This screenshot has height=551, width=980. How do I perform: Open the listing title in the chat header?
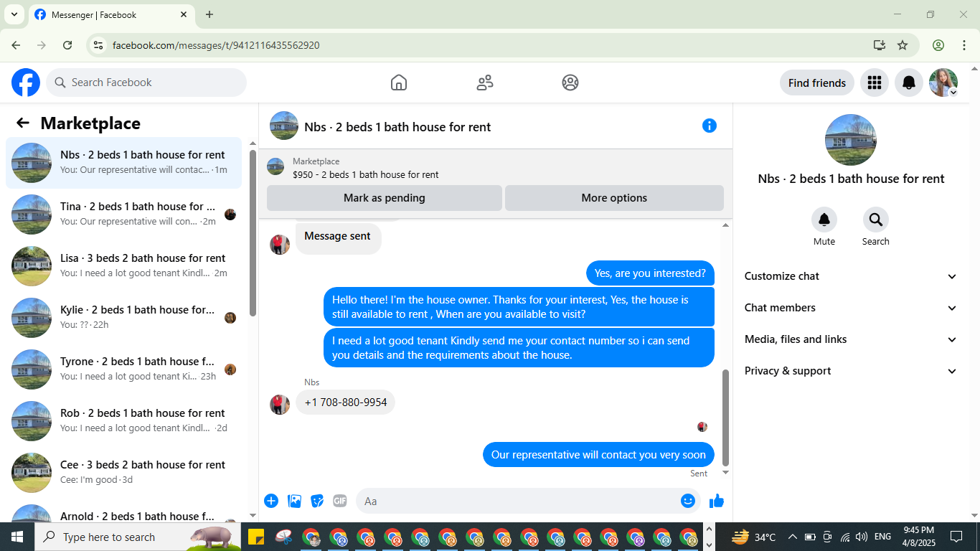tap(397, 127)
